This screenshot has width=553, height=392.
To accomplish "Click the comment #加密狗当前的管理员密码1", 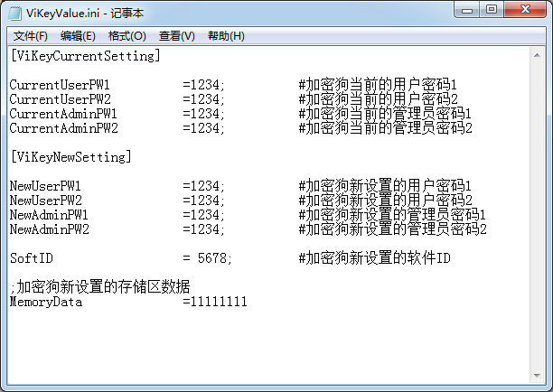I will pos(385,114).
